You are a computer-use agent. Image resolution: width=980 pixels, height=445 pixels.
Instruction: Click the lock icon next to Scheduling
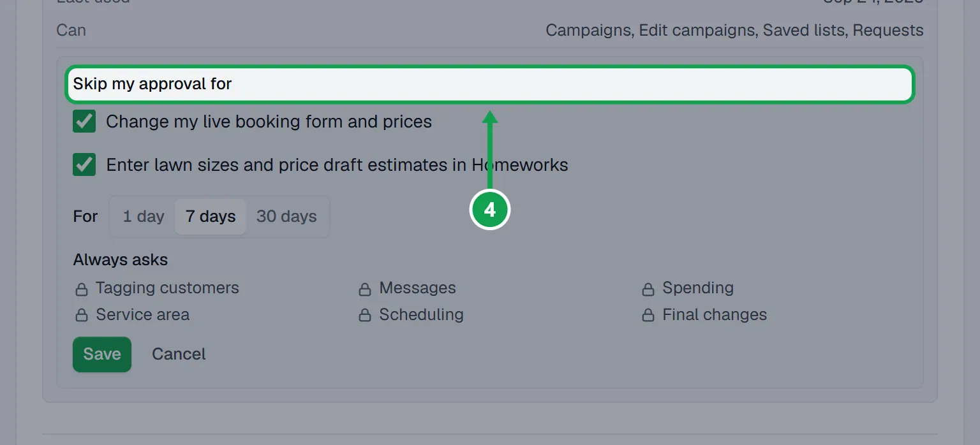tap(365, 316)
